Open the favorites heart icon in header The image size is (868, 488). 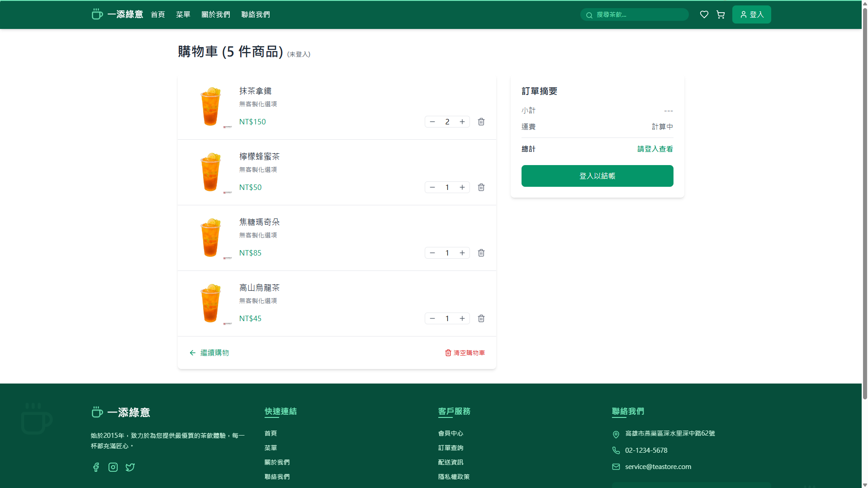(704, 14)
